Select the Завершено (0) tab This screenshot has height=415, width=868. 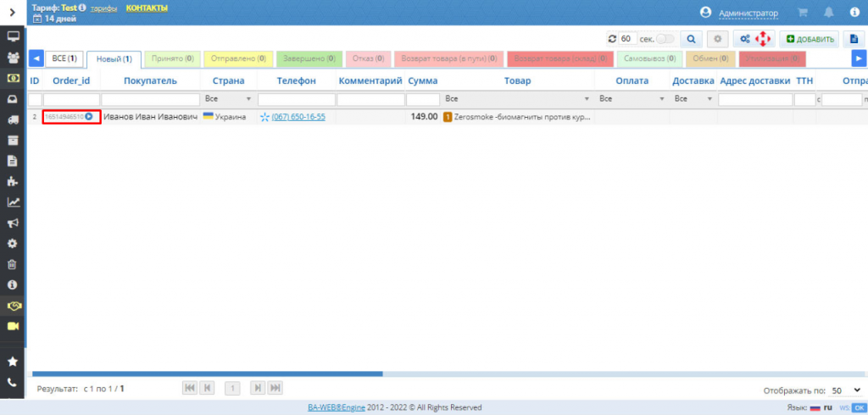click(x=309, y=58)
